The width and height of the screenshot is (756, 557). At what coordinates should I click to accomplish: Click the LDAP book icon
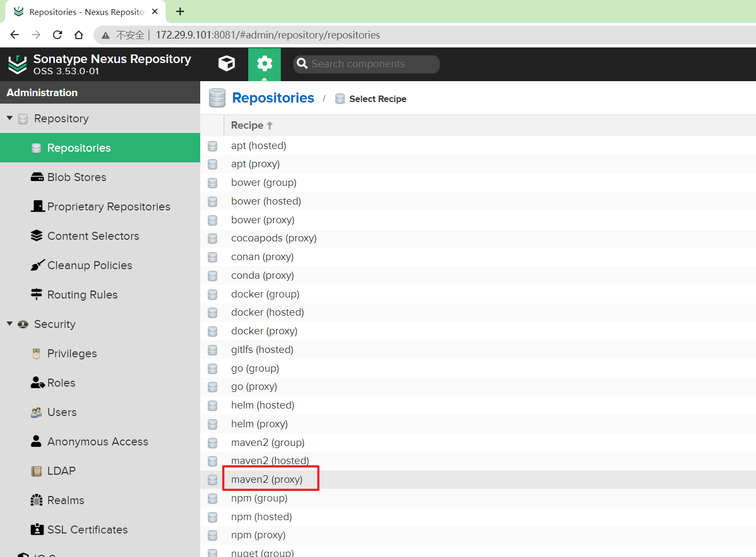tap(36, 471)
